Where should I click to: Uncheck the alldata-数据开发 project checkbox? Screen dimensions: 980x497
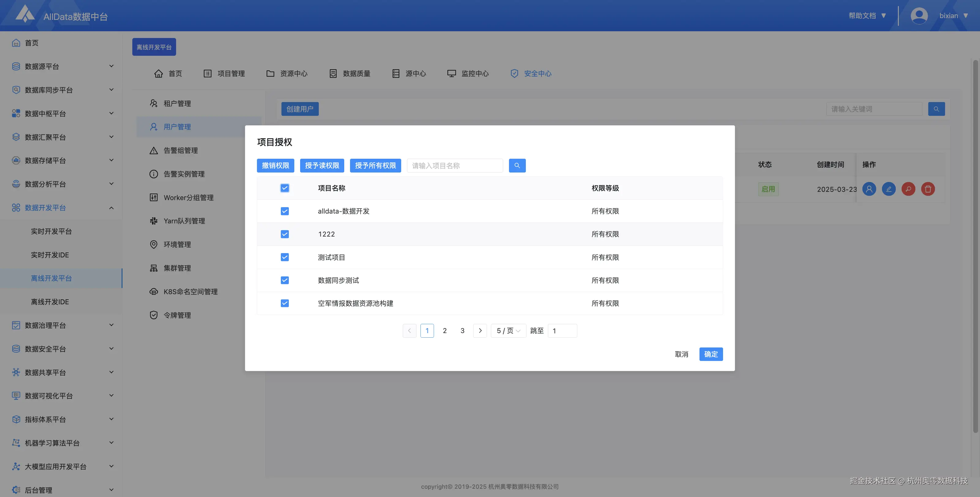coord(285,211)
